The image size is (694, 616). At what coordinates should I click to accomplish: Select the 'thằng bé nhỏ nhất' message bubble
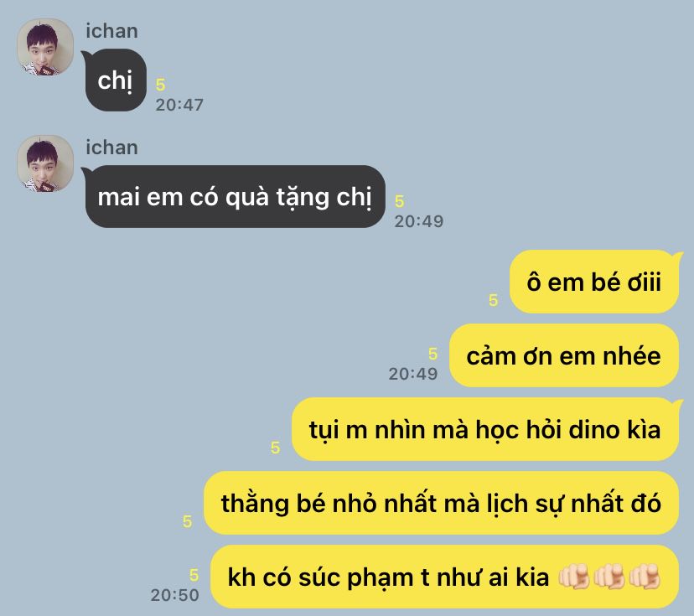click(441, 503)
